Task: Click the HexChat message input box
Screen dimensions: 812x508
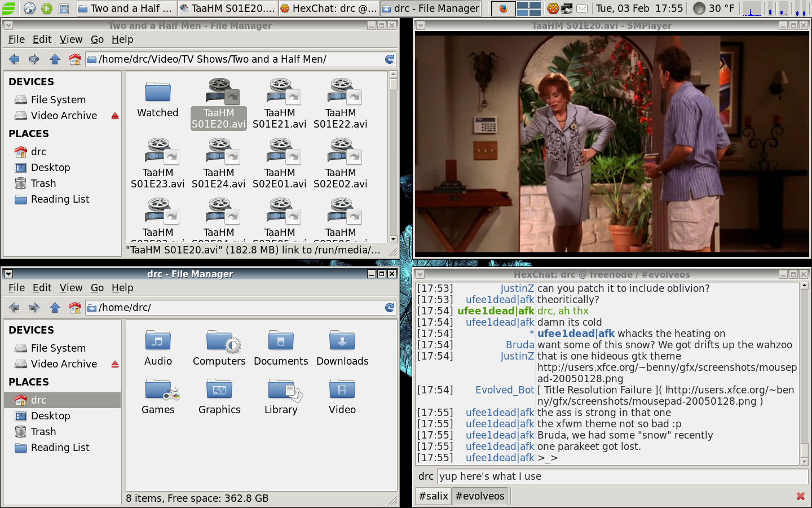Action: click(623, 476)
